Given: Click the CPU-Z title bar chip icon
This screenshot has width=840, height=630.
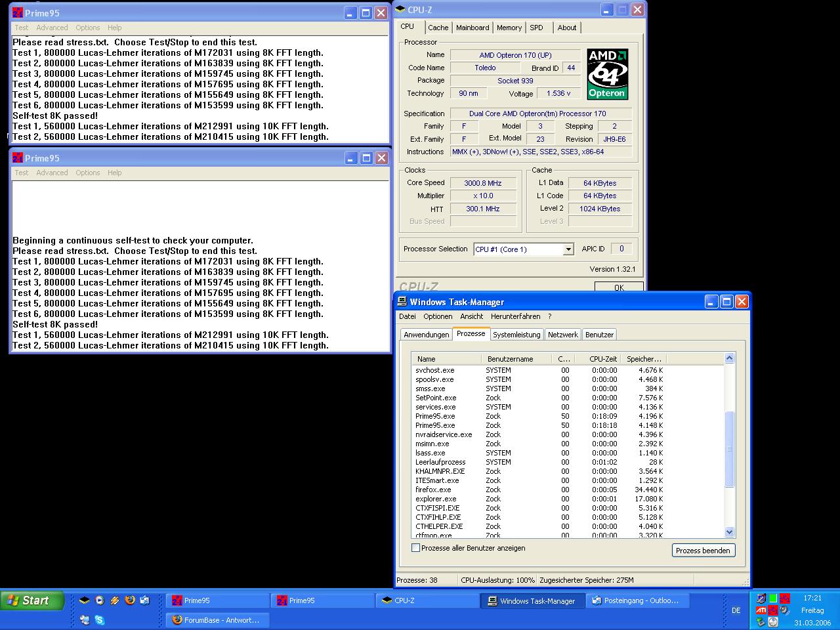Looking at the screenshot, I should (x=400, y=9).
